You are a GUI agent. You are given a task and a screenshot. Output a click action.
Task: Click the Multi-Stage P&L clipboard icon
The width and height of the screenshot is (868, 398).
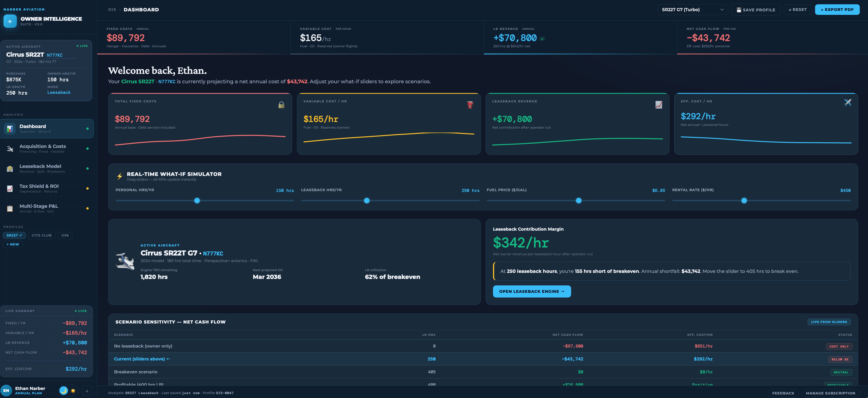click(x=10, y=208)
